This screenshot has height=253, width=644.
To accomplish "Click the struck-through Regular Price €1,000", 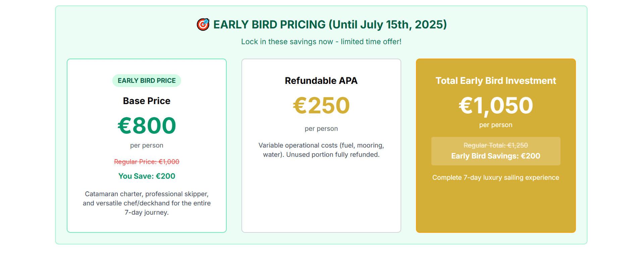I will pos(147,162).
